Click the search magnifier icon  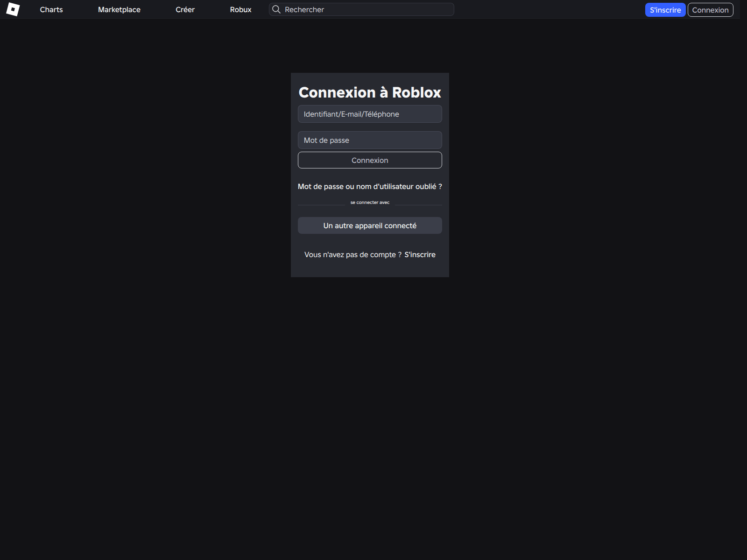pos(276,9)
